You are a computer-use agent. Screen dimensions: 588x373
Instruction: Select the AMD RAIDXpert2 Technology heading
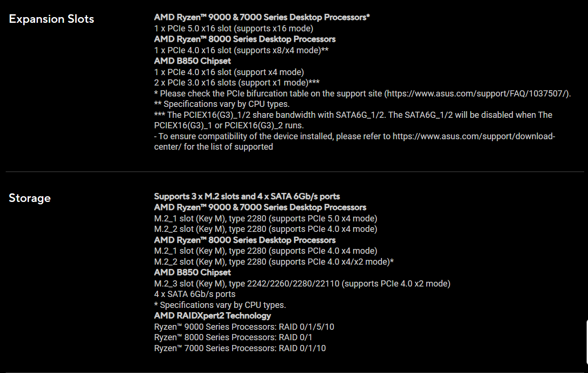pyautogui.click(x=212, y=316)
